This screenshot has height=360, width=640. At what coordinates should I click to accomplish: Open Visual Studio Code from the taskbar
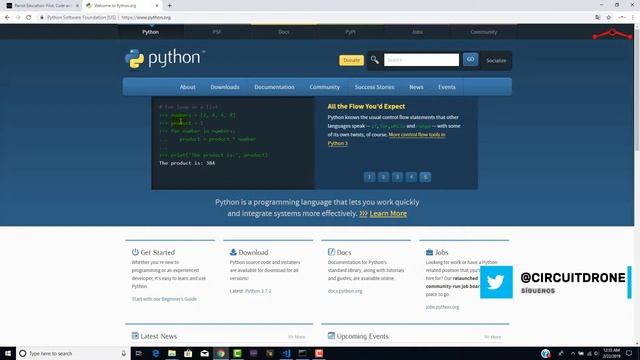pos(286,353)
